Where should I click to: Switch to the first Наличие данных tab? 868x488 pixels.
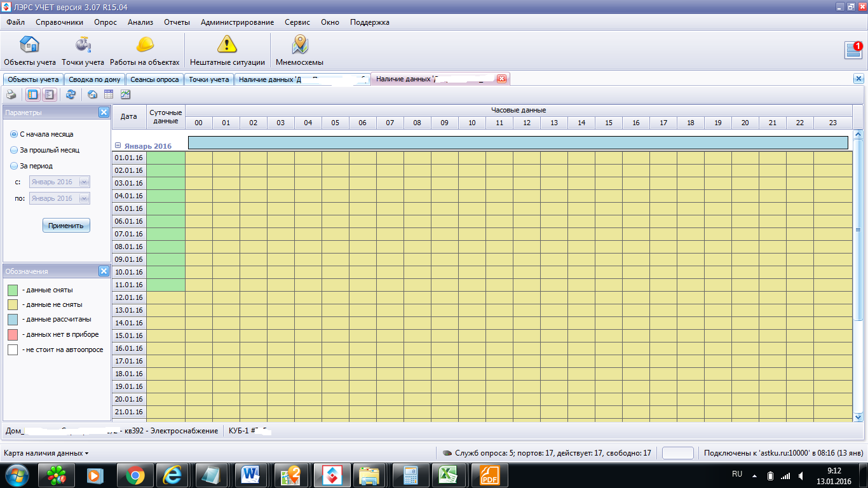click(x=302, y=79)
